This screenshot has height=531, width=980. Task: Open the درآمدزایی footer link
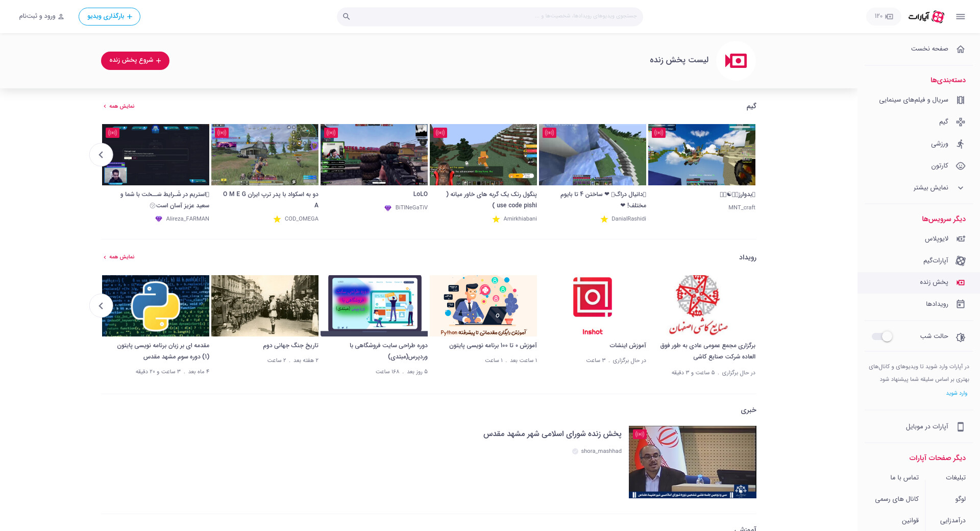tap(953, 520)
